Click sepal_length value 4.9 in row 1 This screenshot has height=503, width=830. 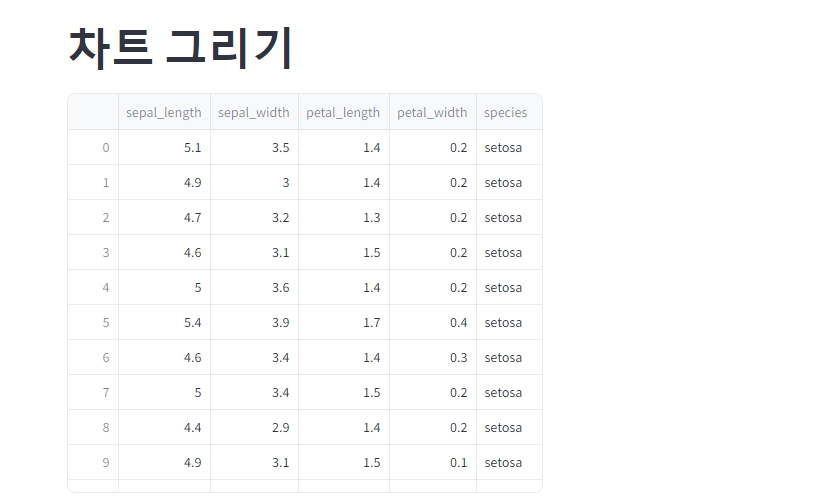click(x=164, y=182)
